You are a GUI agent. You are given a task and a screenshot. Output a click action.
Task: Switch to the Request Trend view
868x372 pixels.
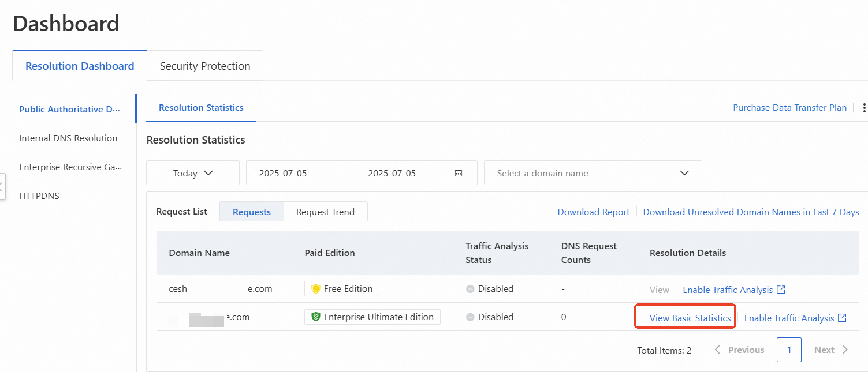pyautogui.click(x=325, y=212)
